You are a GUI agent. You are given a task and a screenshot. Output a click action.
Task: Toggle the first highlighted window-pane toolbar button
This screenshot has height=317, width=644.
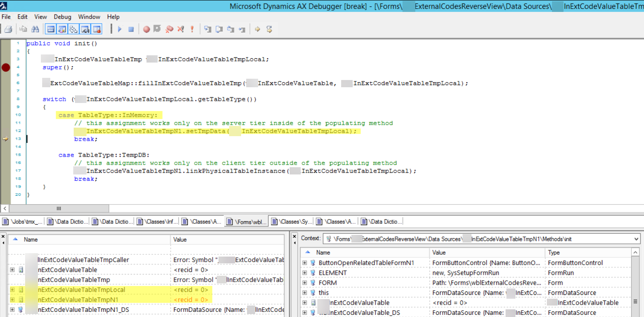click(51, 29)
